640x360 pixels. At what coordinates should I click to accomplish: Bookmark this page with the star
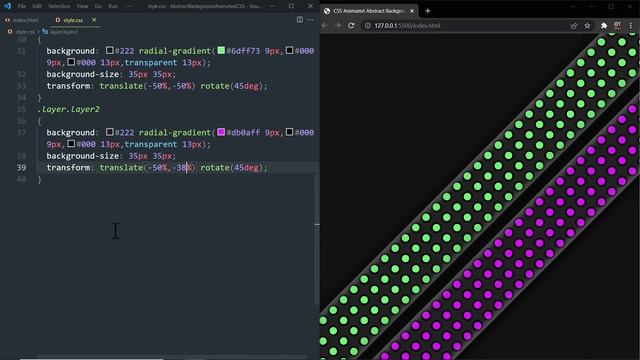(x=587, y=25)
